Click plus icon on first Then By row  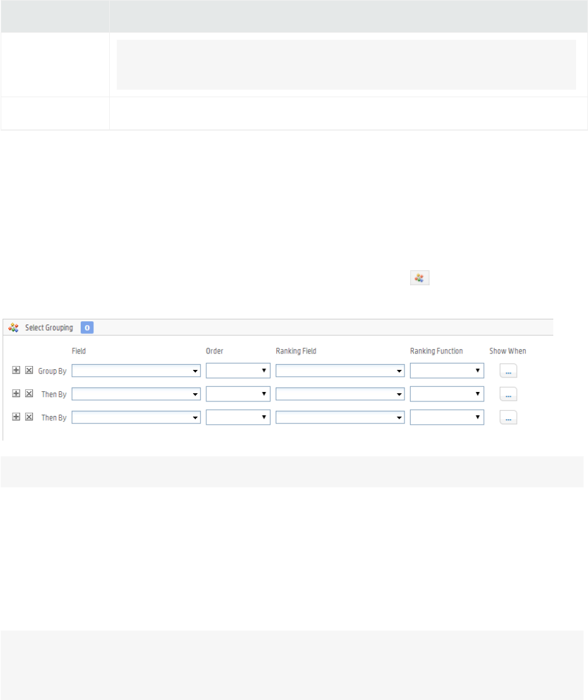[16, 394]
